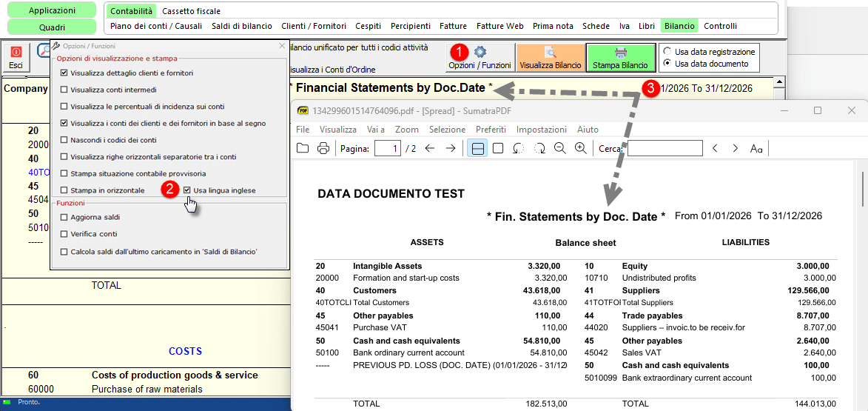
Task: Open Selezione menu in SumatraPDF
Action: coord(447,130)
